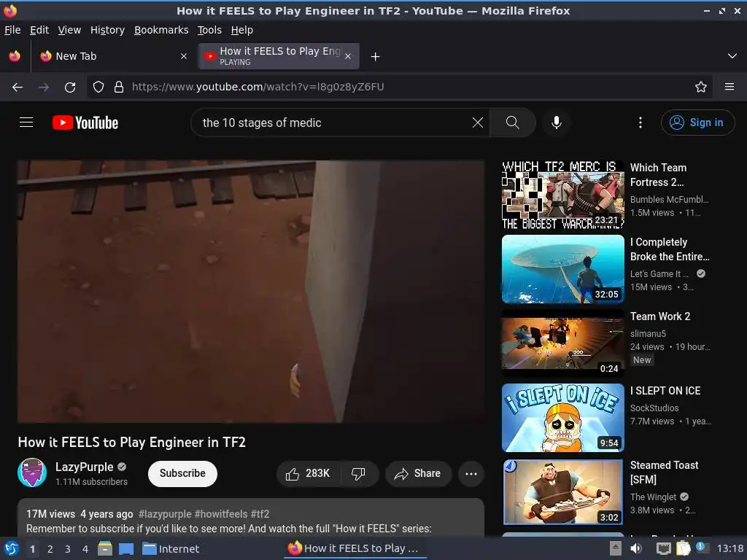This screenshot has width=747, height=560.
Task: Click the Sign in button
Action: pos(697,122)
